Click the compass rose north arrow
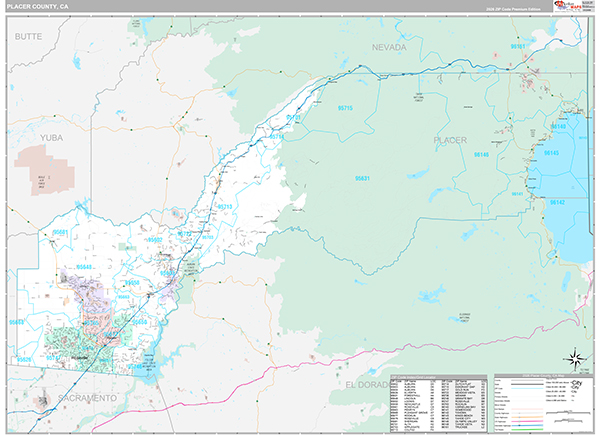 575,359
